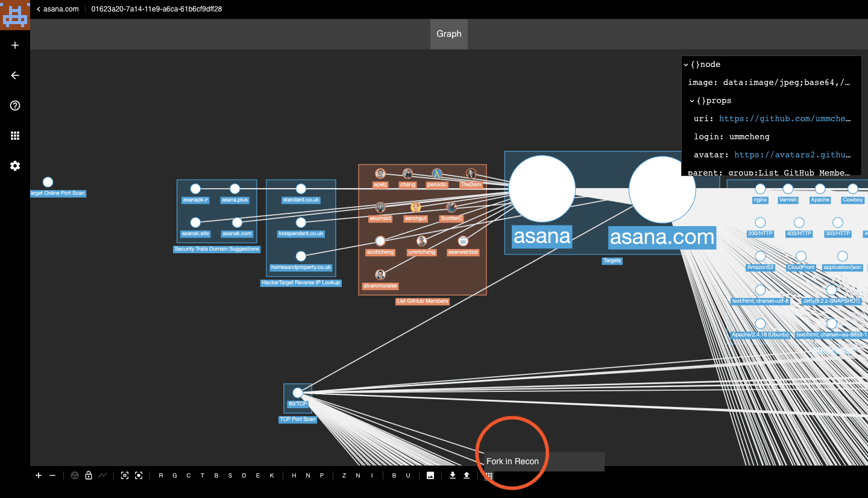The height and width of the screenshot is (498, 868).
Task: Click the download arrow icon
Action: click(453, 476)
